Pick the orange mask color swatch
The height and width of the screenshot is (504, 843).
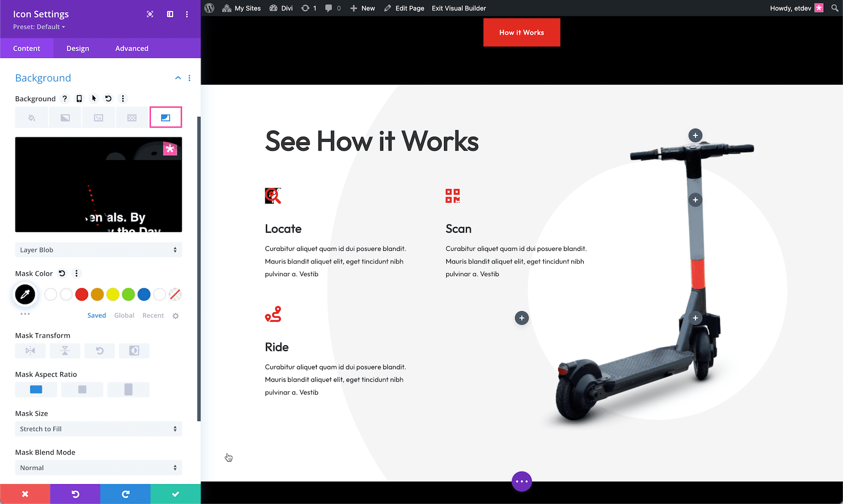click(97, 294)
